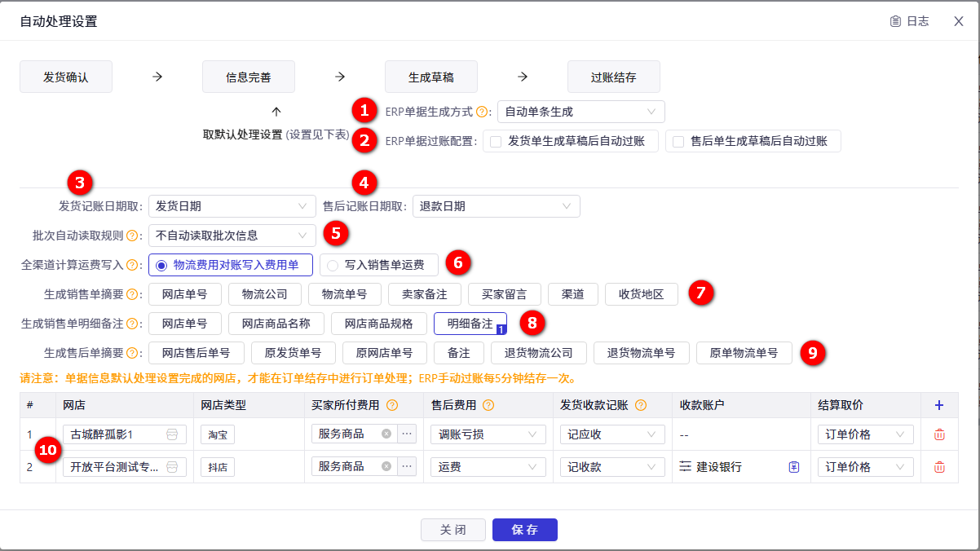The height and width of the screenshot is (551, 980).
Task: Click help icon beside ERP单据生成方式
Action: coord(481,112)
